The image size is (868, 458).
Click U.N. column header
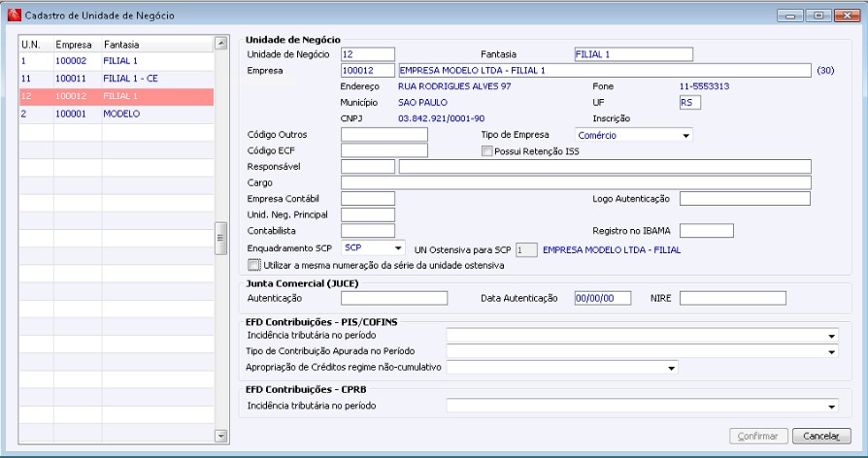[37, 45]
